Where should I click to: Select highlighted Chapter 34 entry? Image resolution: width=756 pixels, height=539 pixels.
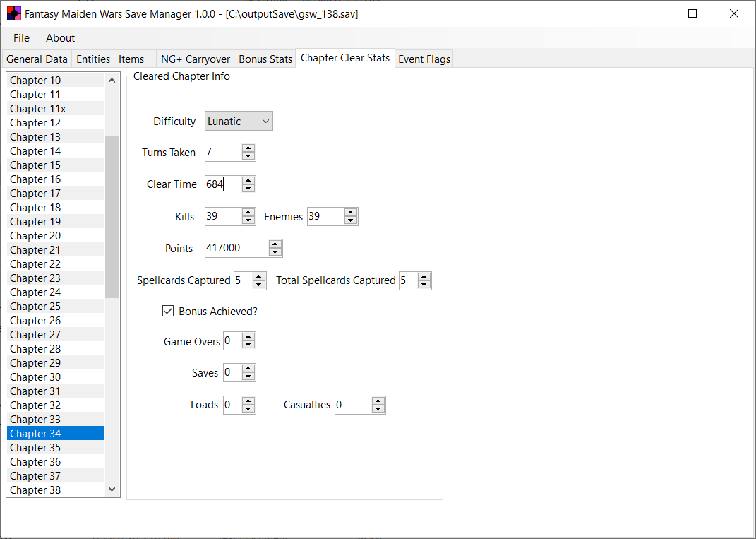56,433
